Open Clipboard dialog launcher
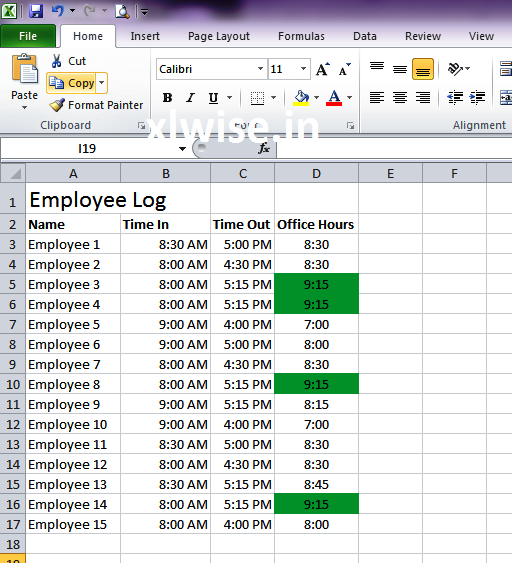Viewport: 512px width, 563px height. (141, 126)
